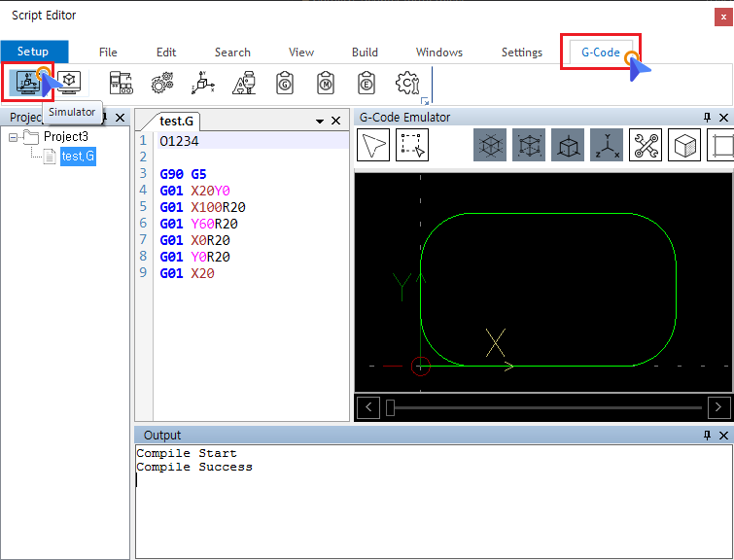734x560 pixels.
Task: Open emulator wrench and screwdriver settings
Action: 645,146
